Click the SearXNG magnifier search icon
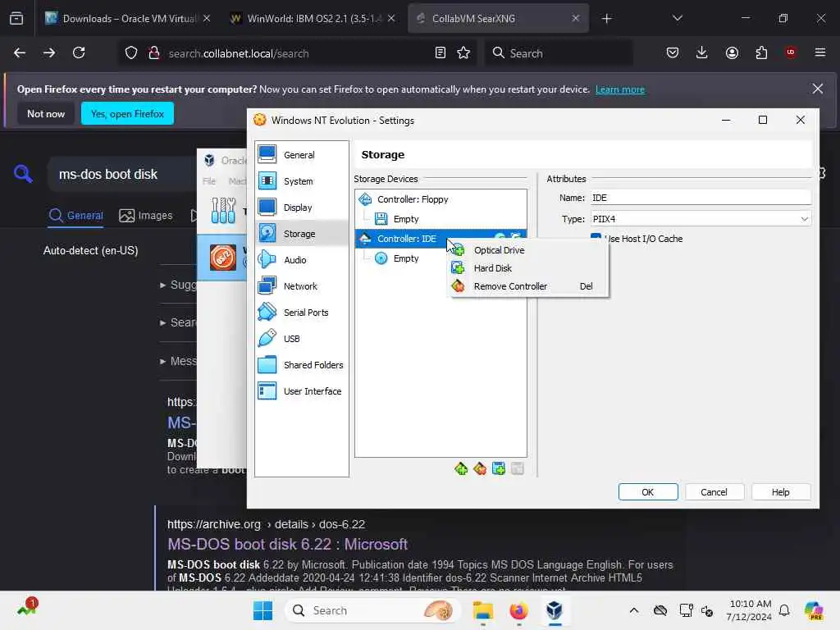840x630 pixels. tap(23, 174)
